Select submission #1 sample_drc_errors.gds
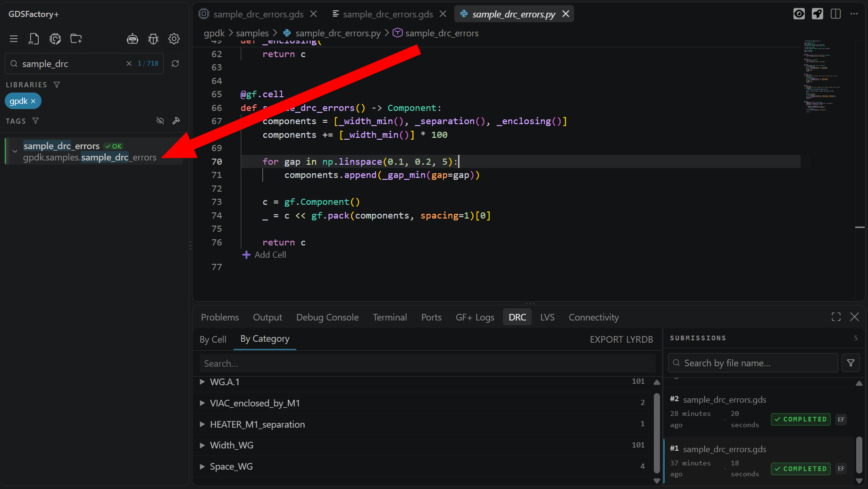868x489 pixels. 759,461
